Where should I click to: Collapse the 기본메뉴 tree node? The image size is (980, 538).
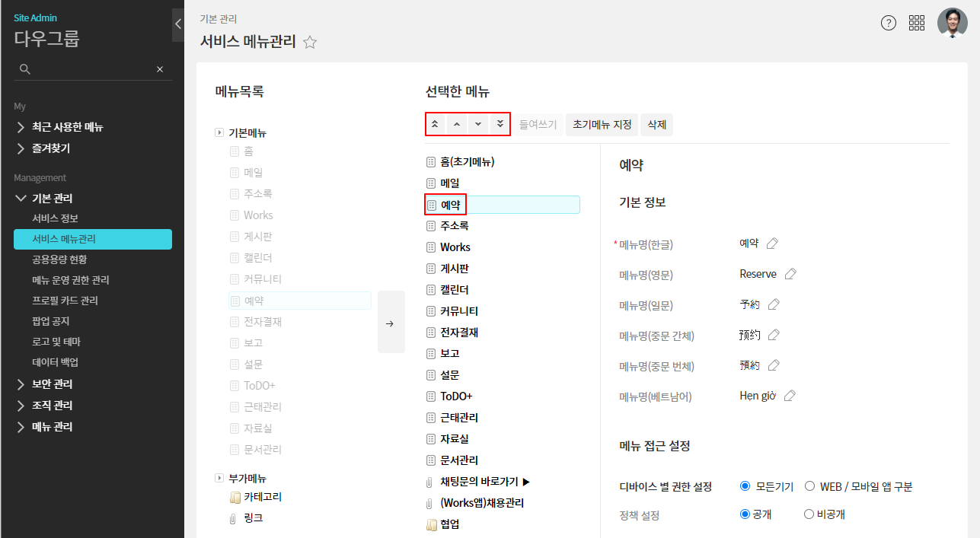pos(219,132)
